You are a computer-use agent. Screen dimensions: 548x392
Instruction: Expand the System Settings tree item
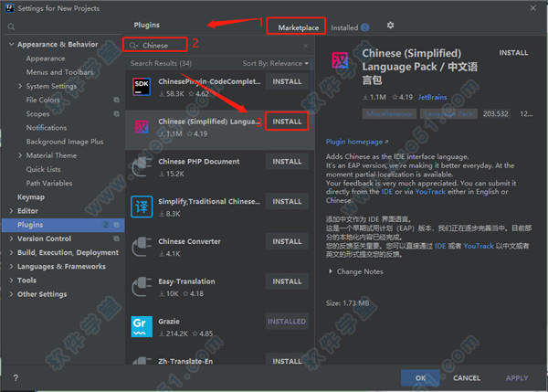pos(21,86)
